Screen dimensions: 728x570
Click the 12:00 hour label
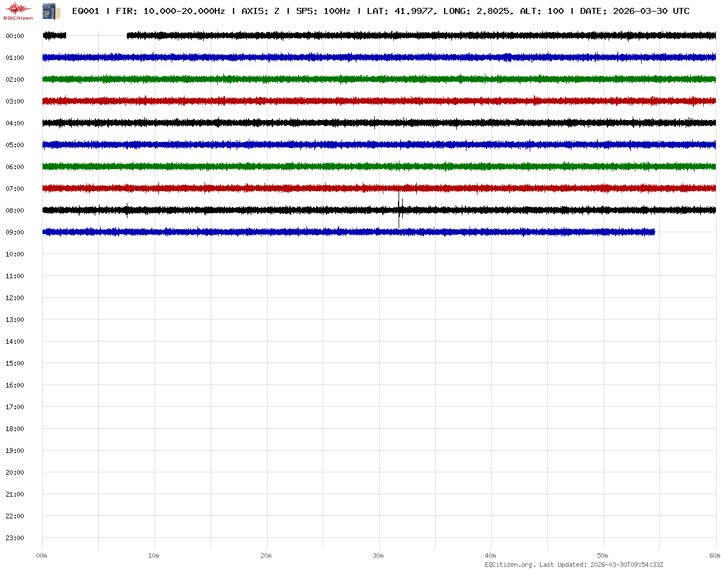point(15,298)
